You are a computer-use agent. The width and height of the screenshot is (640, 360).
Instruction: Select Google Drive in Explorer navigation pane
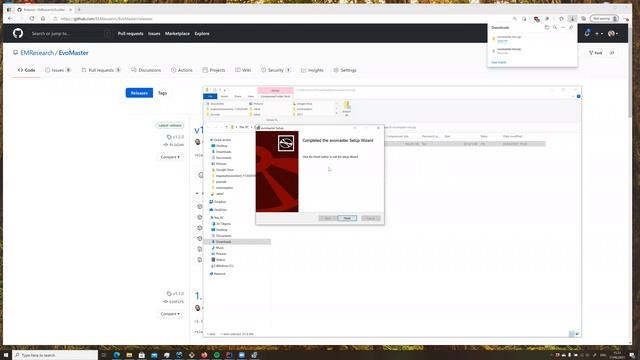point(222,169)
